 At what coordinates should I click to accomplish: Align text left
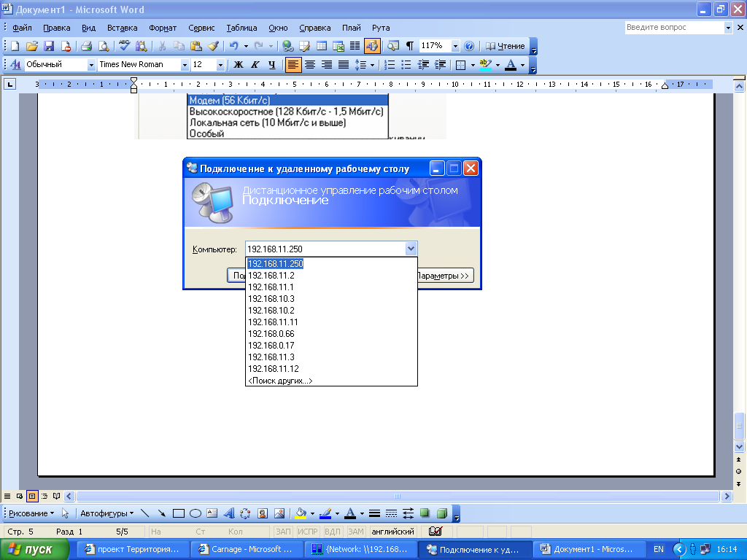pyautogui.click(x=293, y=65)
